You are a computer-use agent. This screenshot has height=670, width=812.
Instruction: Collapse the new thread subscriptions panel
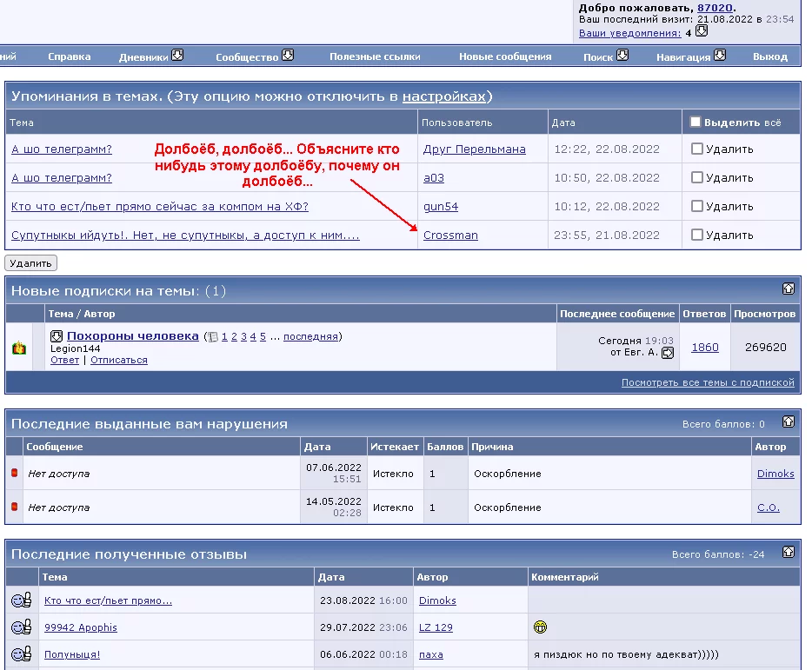pyautogui.click(x=788, y=289)
